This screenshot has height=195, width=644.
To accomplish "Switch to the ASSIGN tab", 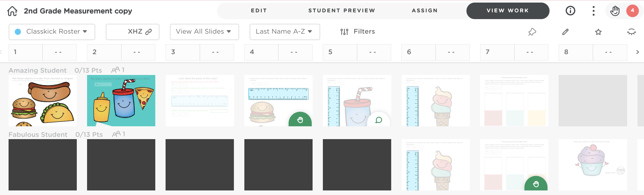I will click(425, 11).
